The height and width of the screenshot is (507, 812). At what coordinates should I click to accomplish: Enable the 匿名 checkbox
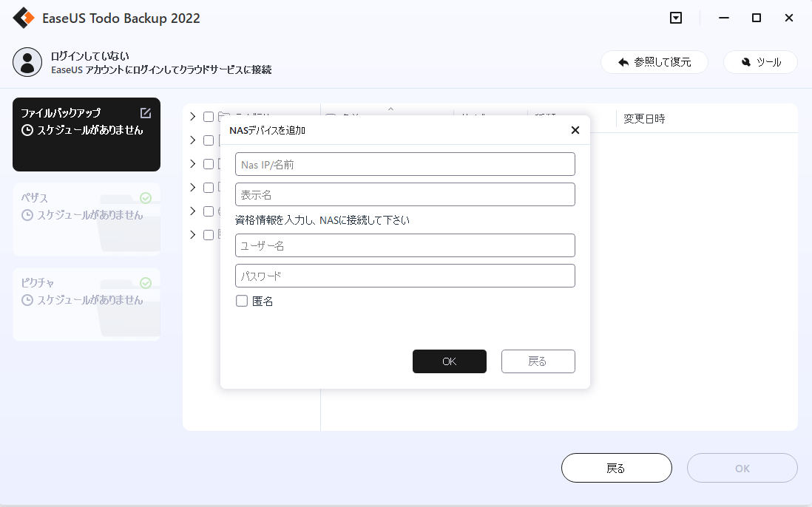242,301
